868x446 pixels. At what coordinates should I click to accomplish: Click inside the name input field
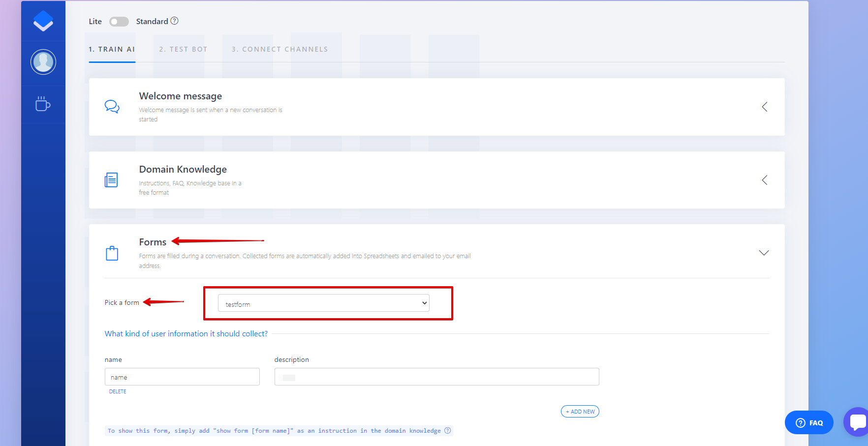click(182, 377)
